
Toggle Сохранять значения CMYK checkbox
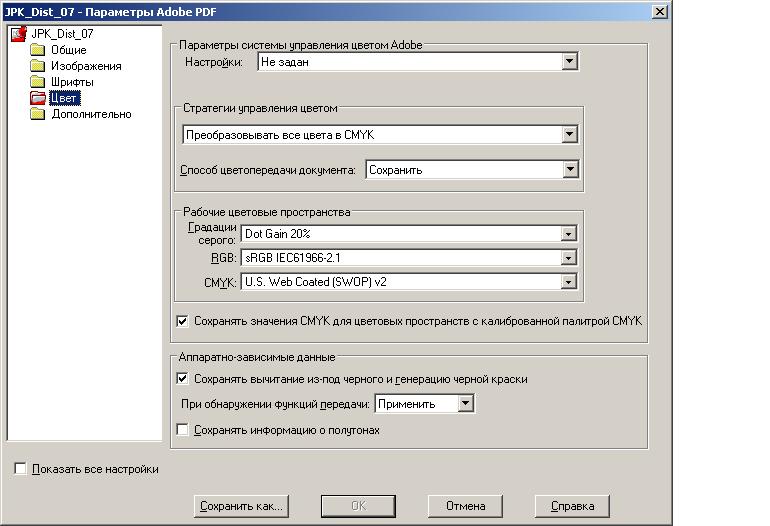(182, 321)
